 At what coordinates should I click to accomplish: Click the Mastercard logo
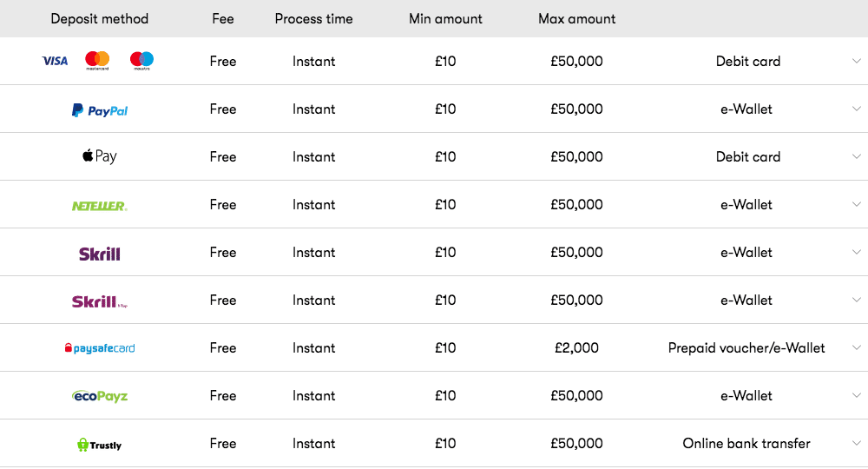click(97, 60)
